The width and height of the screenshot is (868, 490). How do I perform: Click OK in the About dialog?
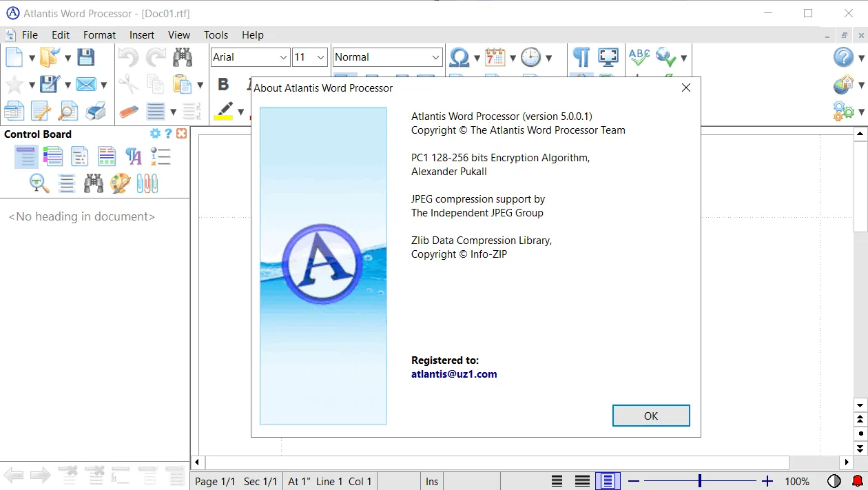click(651, 416)
